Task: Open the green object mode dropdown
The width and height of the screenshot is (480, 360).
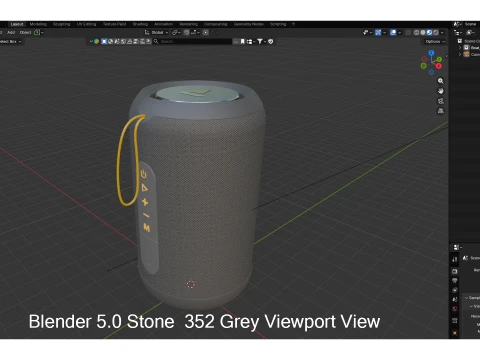Action: [39, 32]
